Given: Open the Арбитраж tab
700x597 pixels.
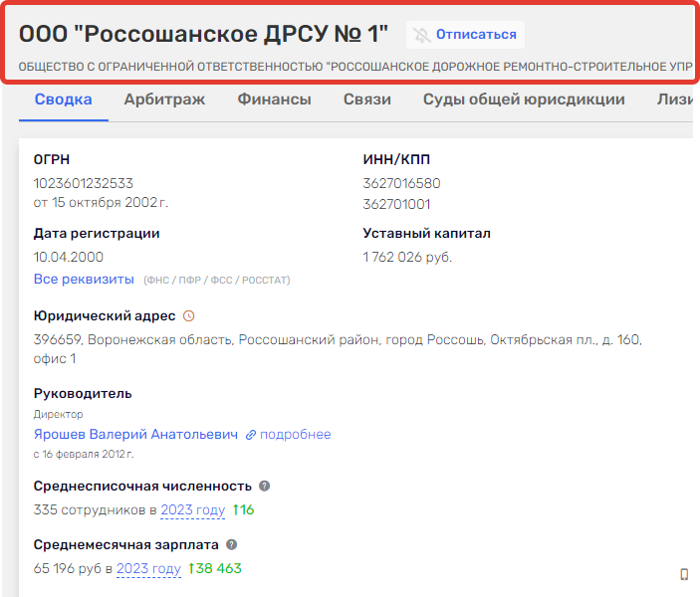Looking at the screenshot, I should pyautogui.click(x=164, y=99).
